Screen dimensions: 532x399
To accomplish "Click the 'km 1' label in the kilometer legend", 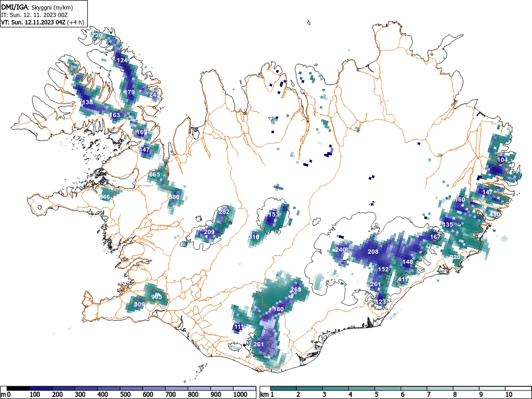I will (267, 395).
